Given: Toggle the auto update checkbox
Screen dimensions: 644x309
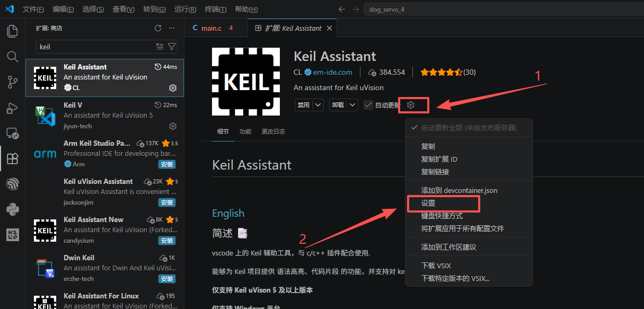Looking at the screenshot, I should [x=368, y=105].
